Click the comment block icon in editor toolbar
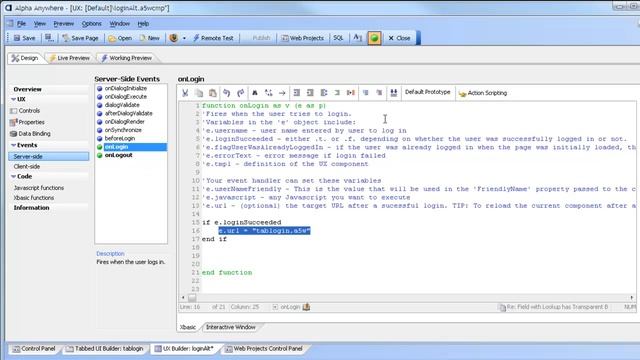640x360 pixels. pos(366,93)
